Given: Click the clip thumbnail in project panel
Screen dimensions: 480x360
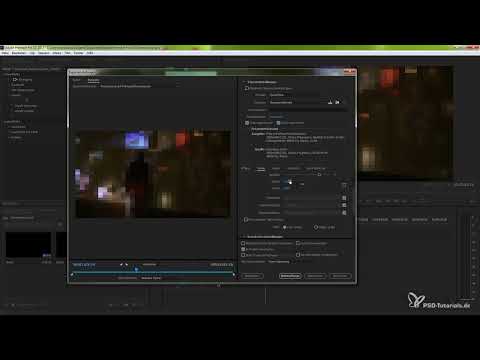Looking at the screenshot, I should 28,245.
